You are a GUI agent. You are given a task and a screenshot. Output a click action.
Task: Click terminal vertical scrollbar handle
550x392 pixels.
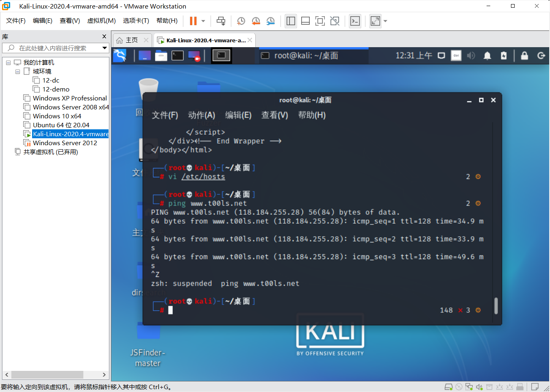(496, 306)
